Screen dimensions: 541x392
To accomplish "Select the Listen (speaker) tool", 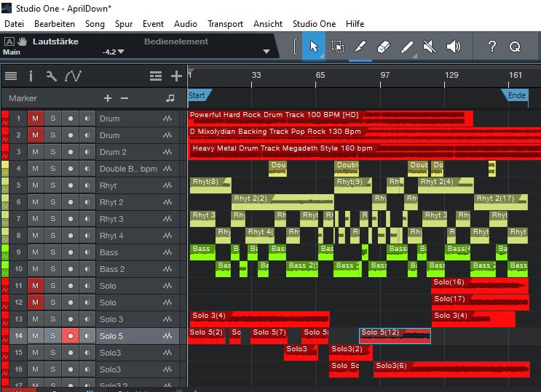I will pos(454,47).
